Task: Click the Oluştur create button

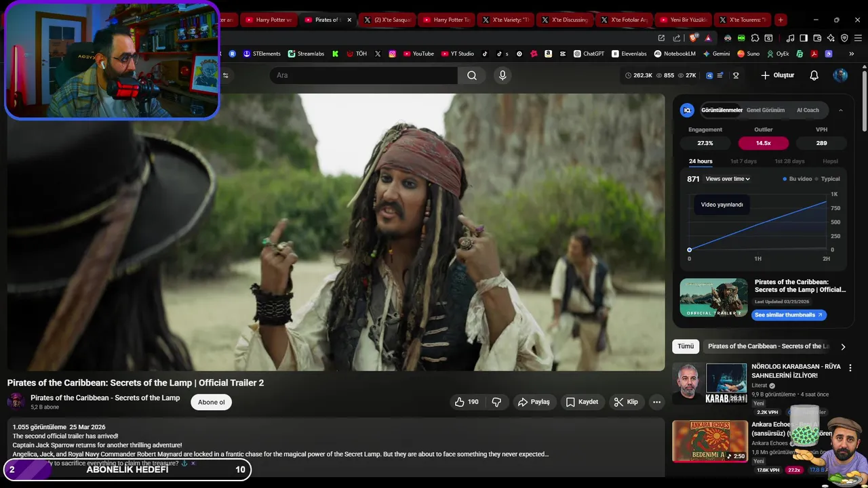Action: [x=777, y=75]
